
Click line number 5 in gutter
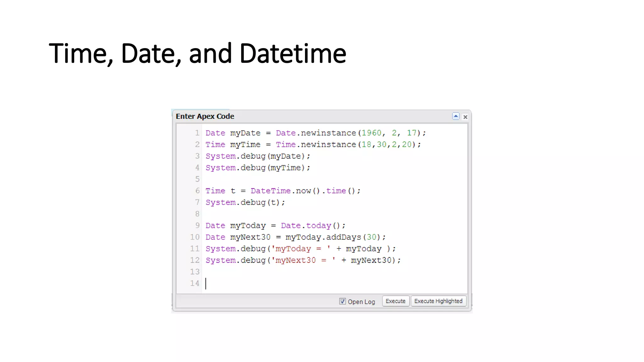coord(197,179)
